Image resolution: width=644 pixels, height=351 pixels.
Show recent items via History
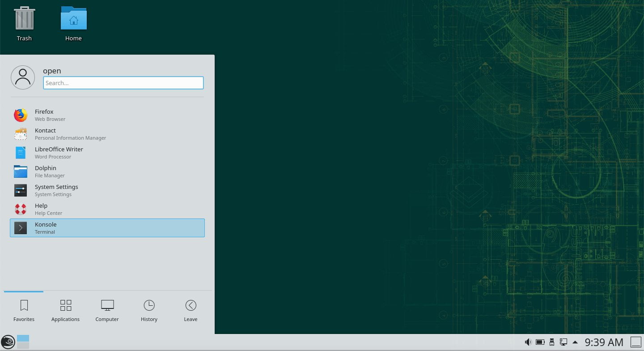149,310
